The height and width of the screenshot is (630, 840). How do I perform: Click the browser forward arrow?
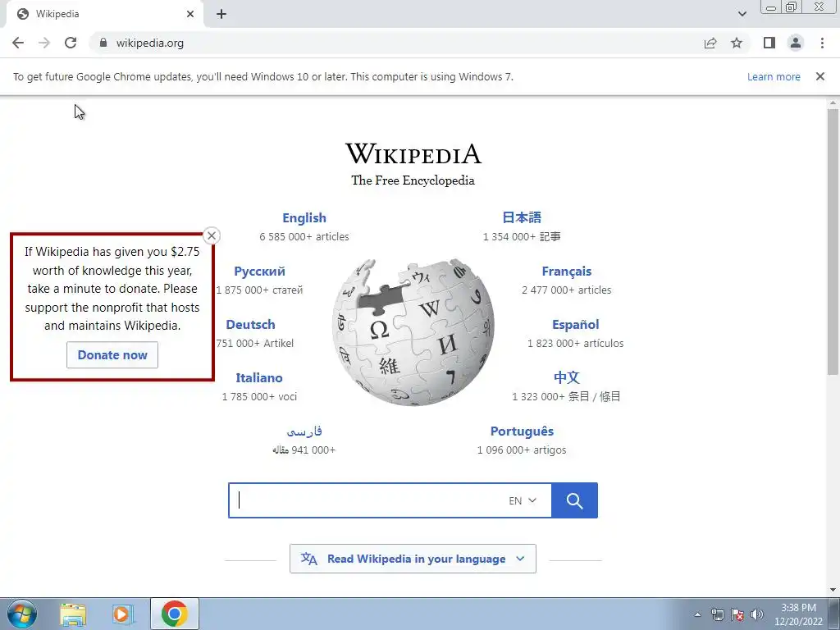pos(44,43)
